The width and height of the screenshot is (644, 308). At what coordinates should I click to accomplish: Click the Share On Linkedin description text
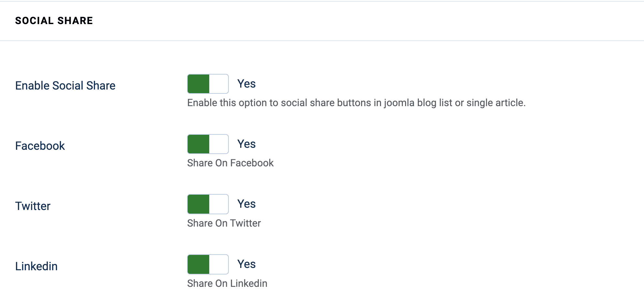point(227,283)
